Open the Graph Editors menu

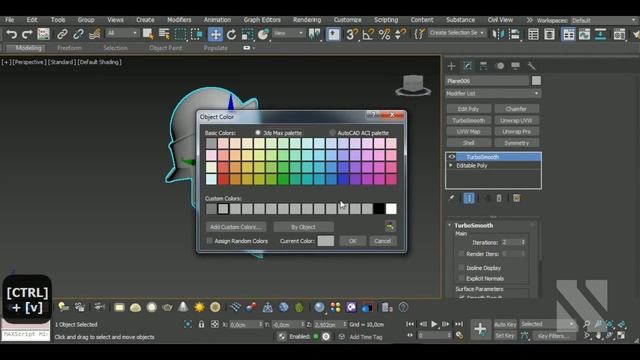point(262,20)
